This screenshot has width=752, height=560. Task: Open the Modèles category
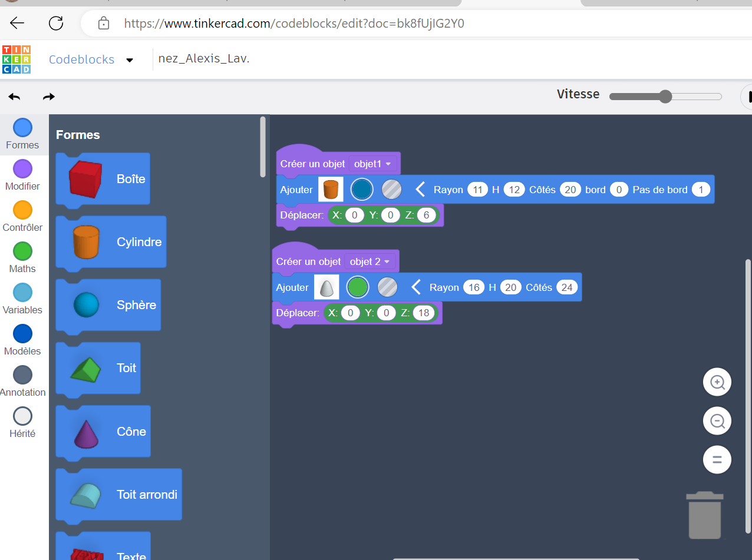coord(22,340)
